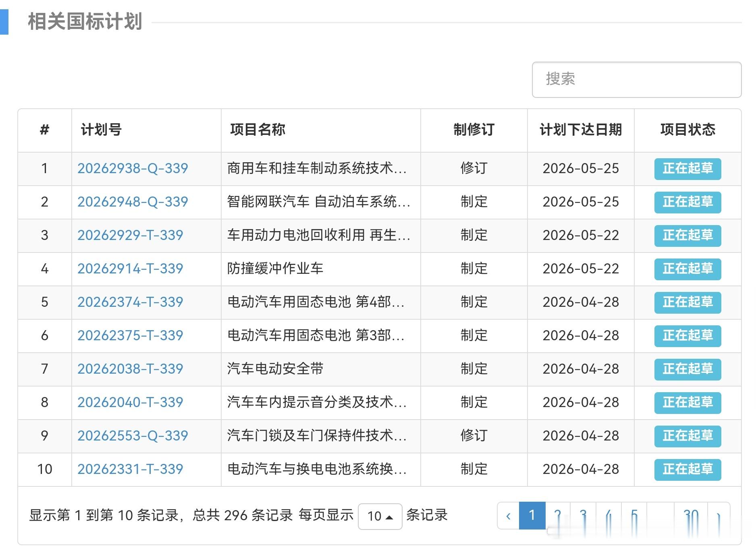The image size is (756, 546).
Task: Click project name 汽车门锁及车门保持件技术…
Action: [x=317, y=436]
